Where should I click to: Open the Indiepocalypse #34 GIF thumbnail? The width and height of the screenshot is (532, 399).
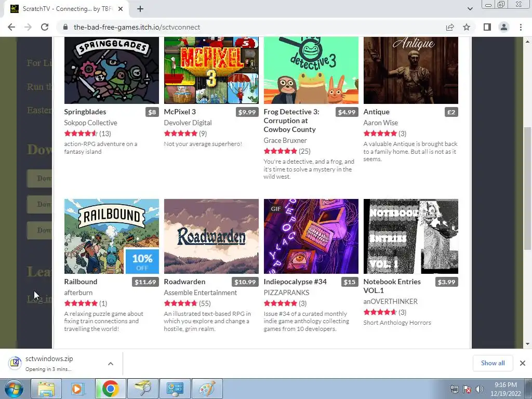pos(311,236)
